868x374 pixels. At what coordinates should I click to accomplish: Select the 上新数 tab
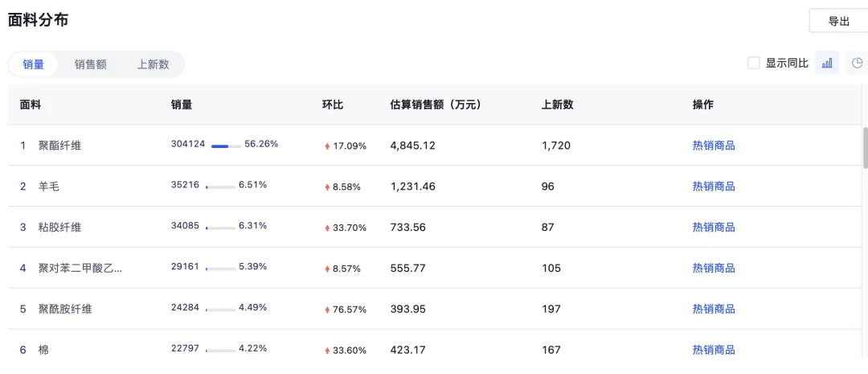pyautogui.click(x=153, y=64)
